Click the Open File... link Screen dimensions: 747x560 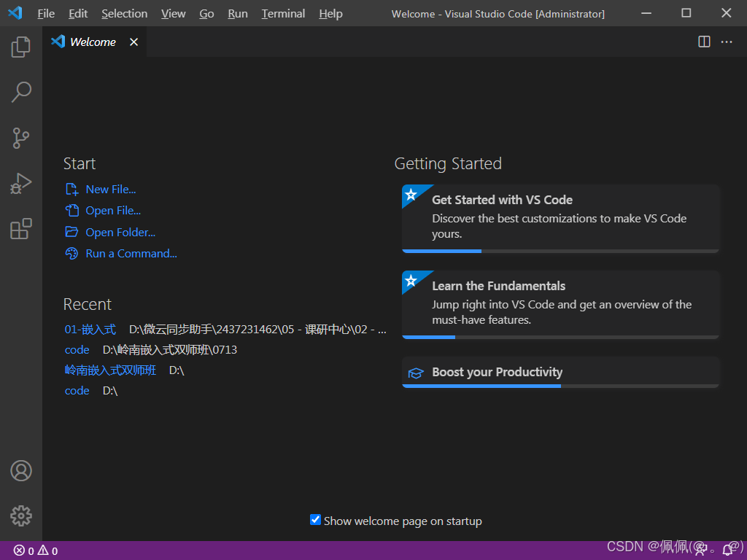coord(113,211)
